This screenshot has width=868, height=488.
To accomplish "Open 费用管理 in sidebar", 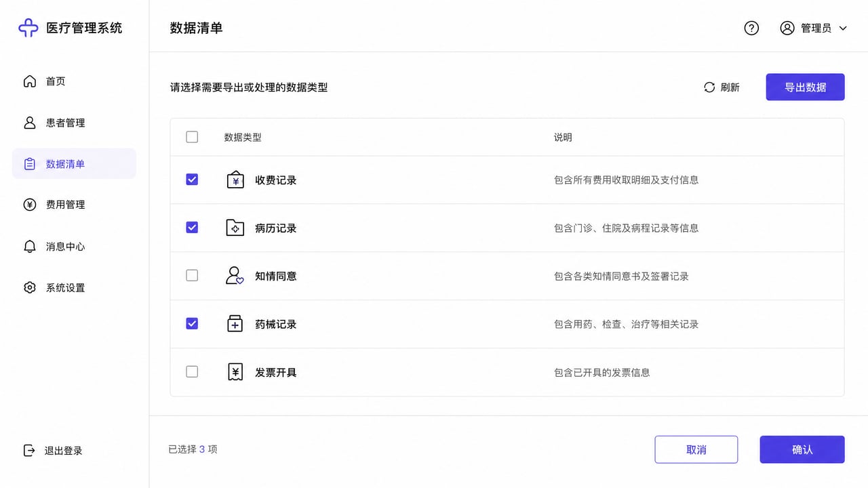I will [74, 205].
